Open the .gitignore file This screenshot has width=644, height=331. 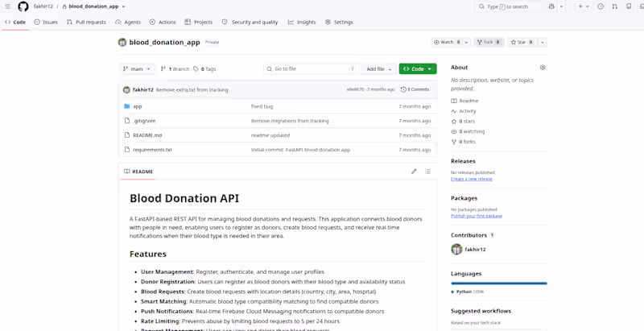(x=144, y=121)
